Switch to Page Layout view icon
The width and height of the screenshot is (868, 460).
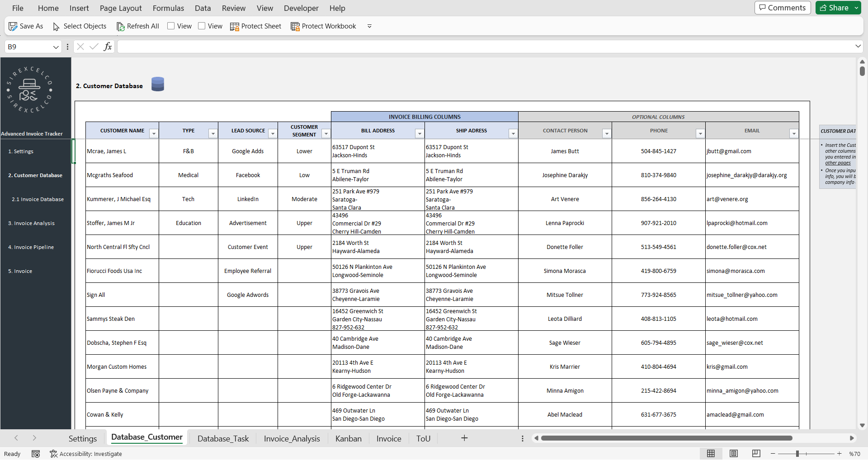[x=734, y=453]
